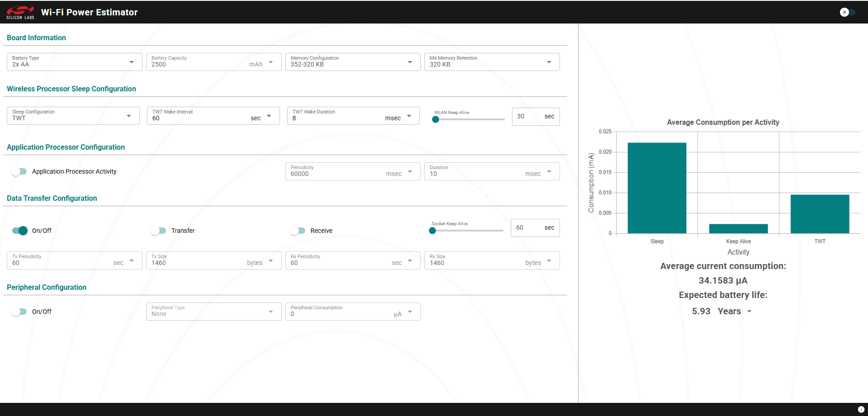Click the TWT Wake Interval unit arrow
The height and width of the screenshot is (416, 868).
point(269,116)
